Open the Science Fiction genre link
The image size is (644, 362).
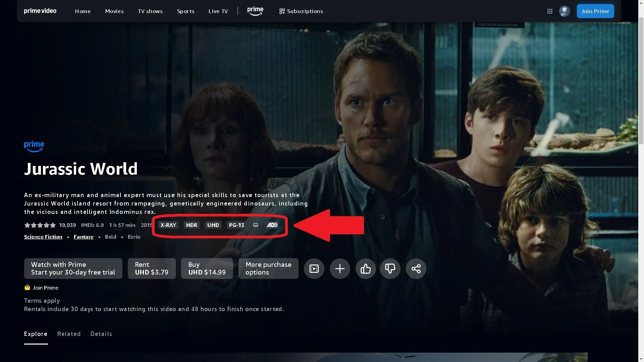[43, 237]
